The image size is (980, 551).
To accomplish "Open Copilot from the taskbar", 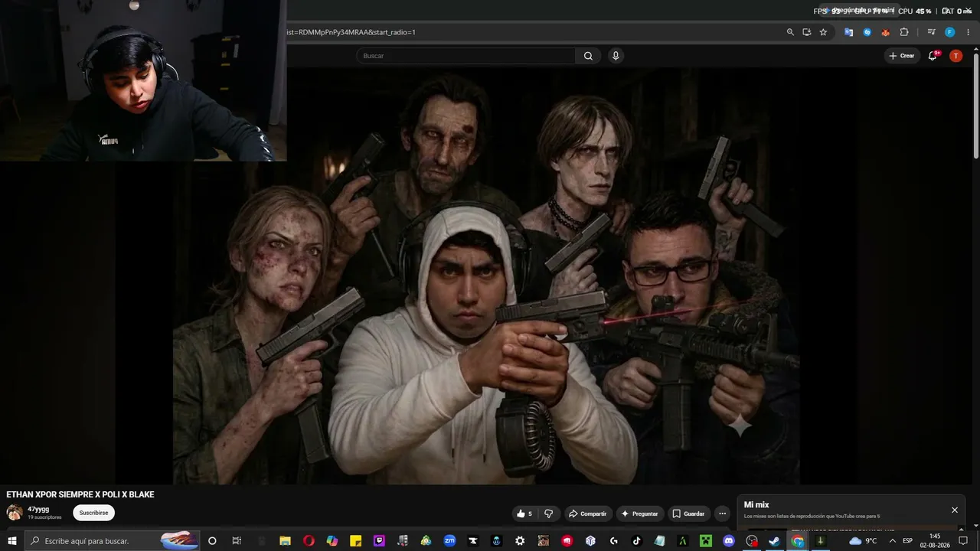I will (x=332, y=541).
